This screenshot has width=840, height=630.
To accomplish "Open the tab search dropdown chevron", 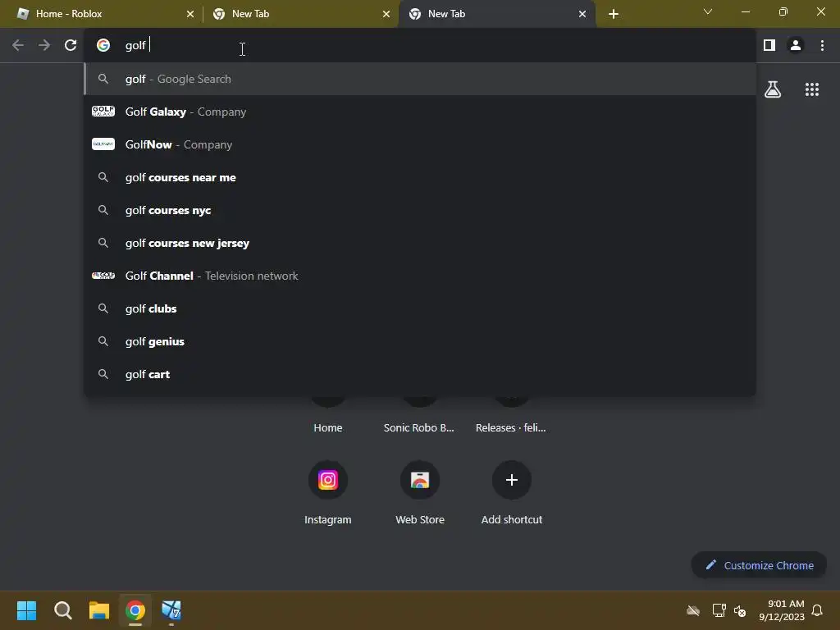I will tap(708, 11).
